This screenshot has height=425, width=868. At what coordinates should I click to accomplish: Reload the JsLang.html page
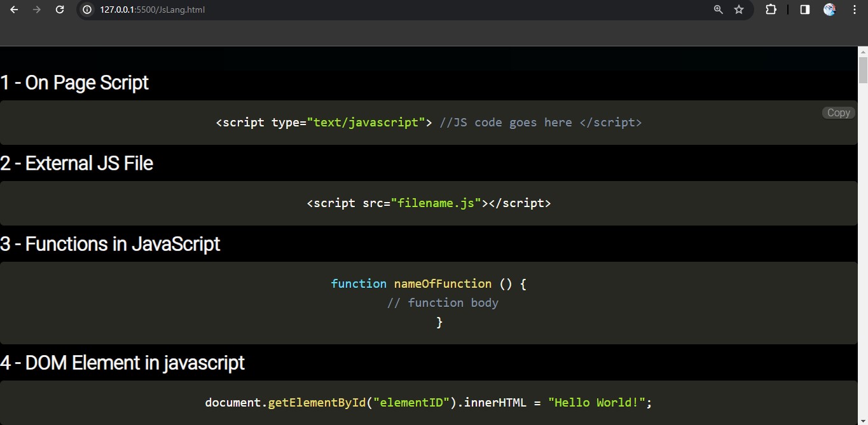60,10
